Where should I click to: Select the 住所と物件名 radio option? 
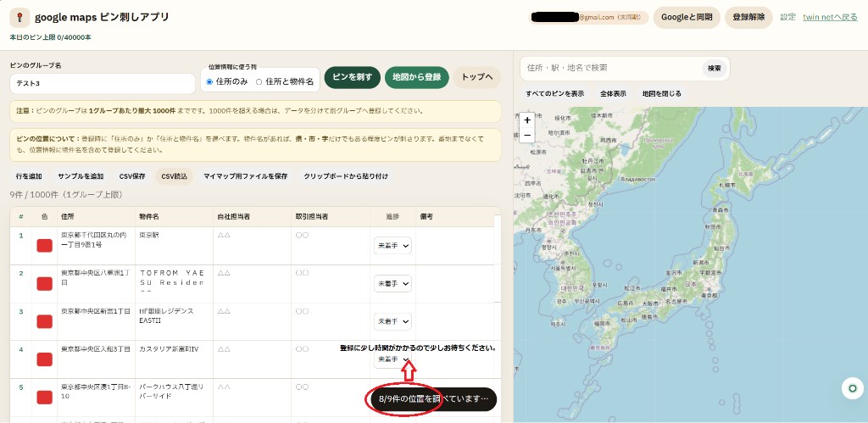coord(285,81)
